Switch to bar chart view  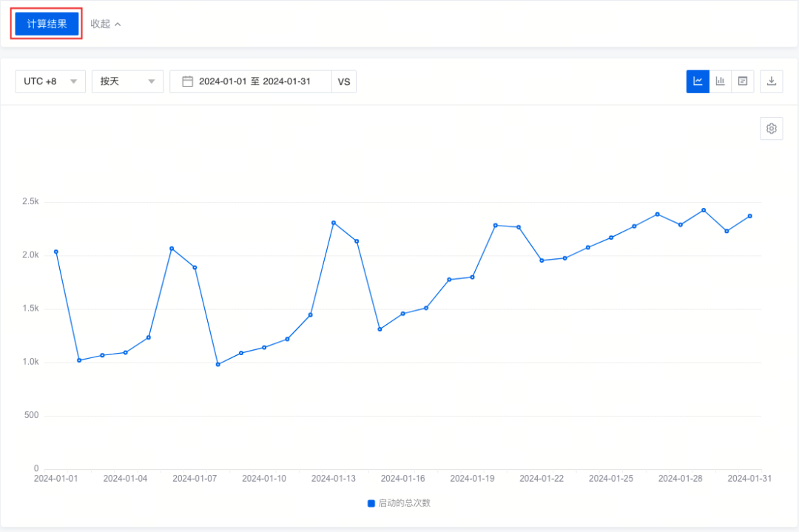[720, 81]
